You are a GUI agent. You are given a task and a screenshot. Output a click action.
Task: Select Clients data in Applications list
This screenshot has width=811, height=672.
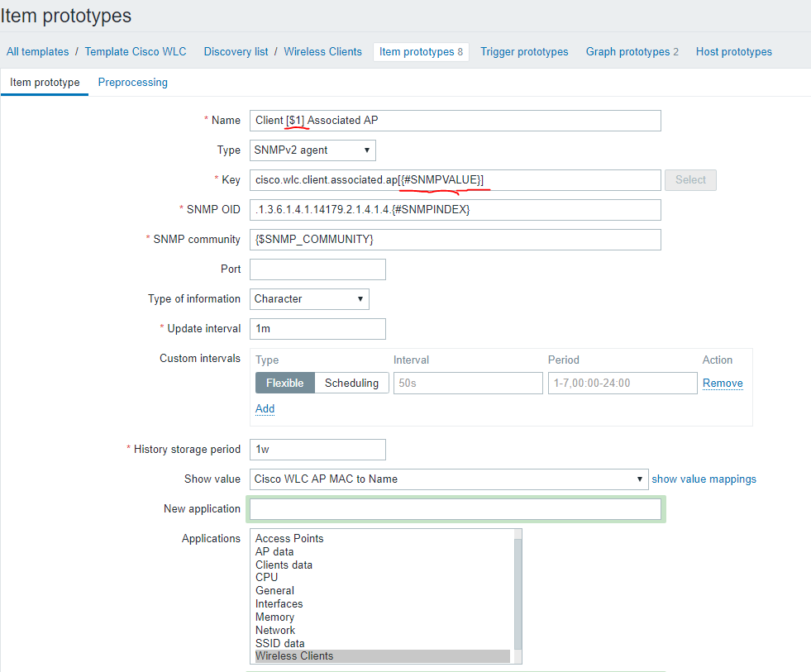pyautogui.click(x=284, y=565)
